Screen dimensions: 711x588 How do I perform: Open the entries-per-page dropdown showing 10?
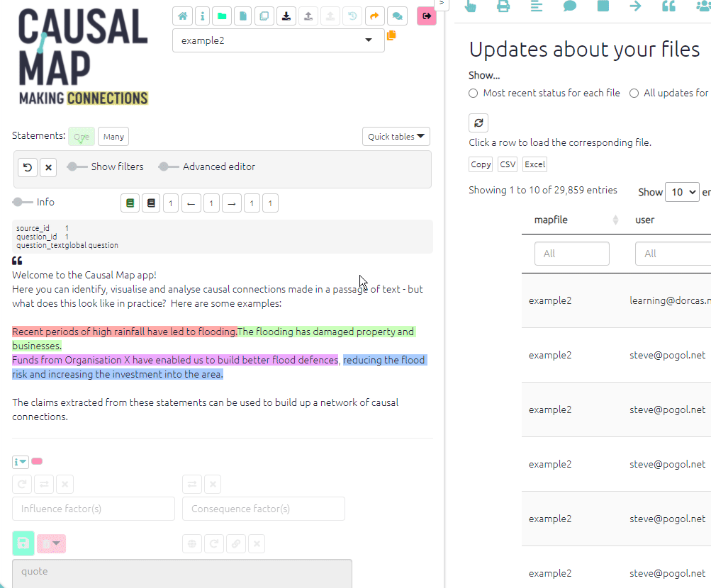coord(682,192)
